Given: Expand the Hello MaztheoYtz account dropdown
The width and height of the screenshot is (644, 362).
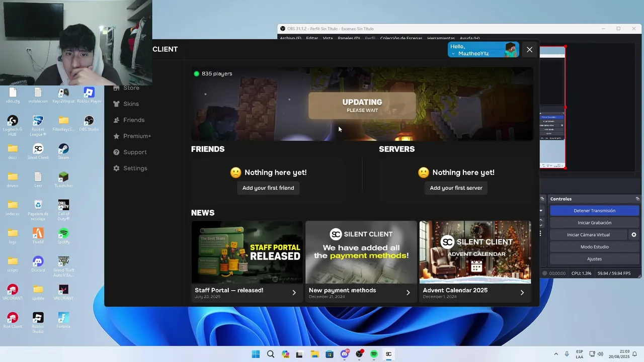Looking at the screenshot, I should coord(483,50).
